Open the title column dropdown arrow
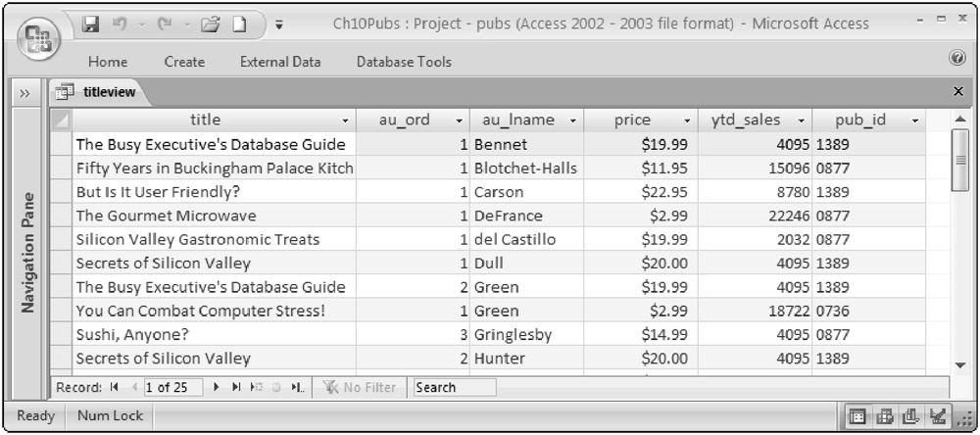The width and height of the screenshot is (980, 435). coord(345,121)
